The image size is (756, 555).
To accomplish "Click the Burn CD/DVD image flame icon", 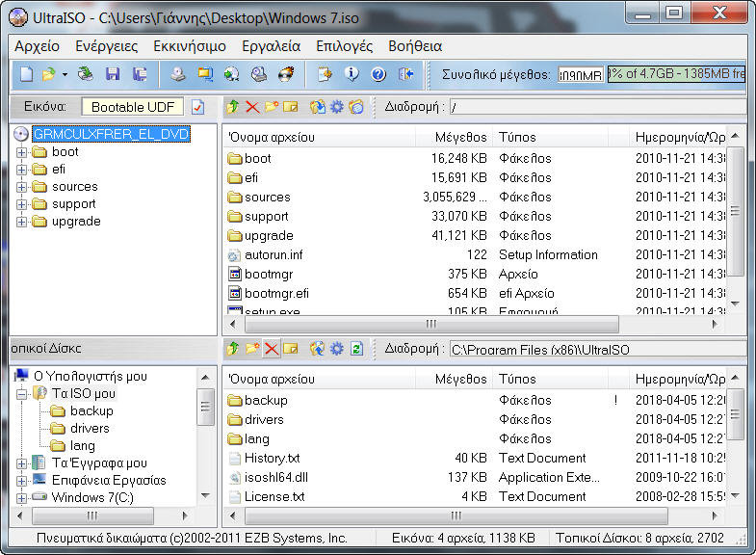I will (286, 74).
